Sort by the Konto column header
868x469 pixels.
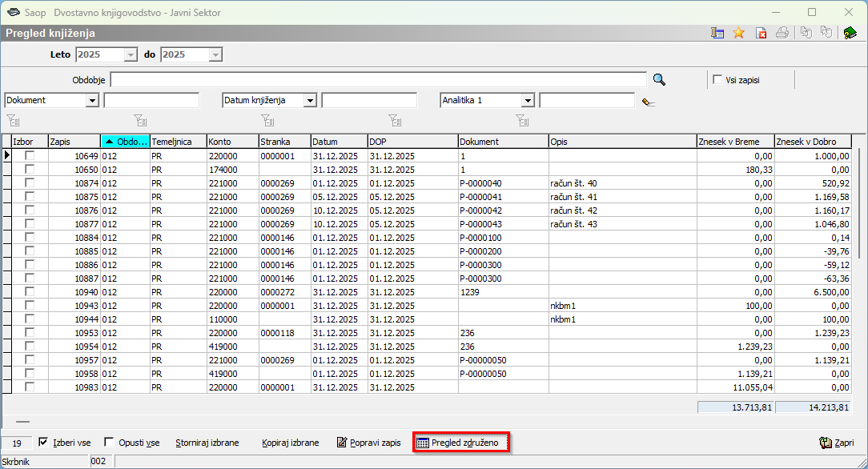231,142
